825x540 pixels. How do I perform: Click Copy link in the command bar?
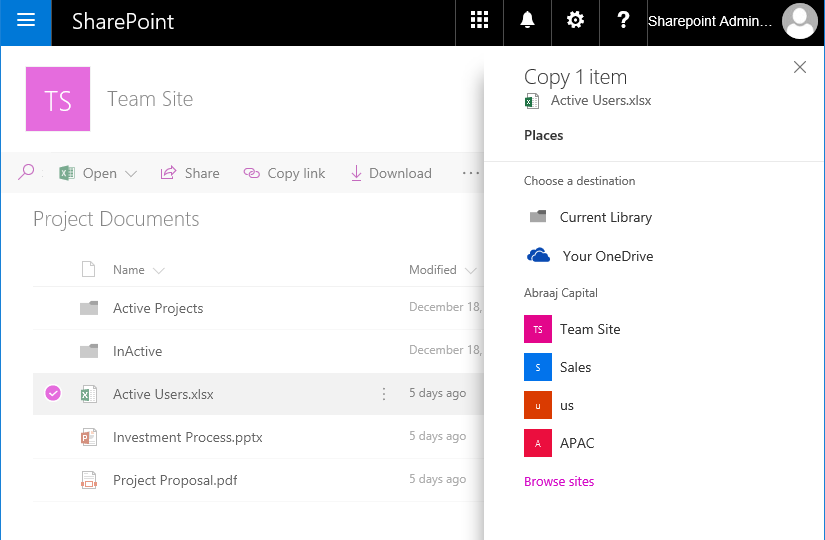coord(284,173)
